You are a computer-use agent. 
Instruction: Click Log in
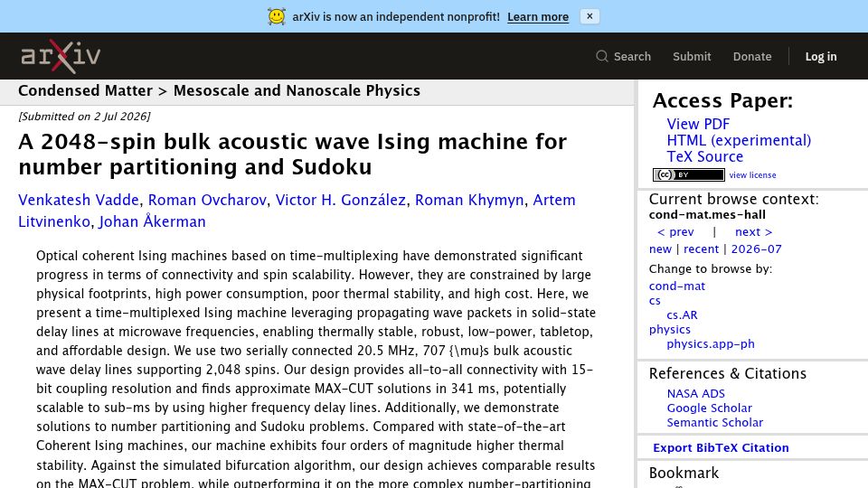point(820,56)
